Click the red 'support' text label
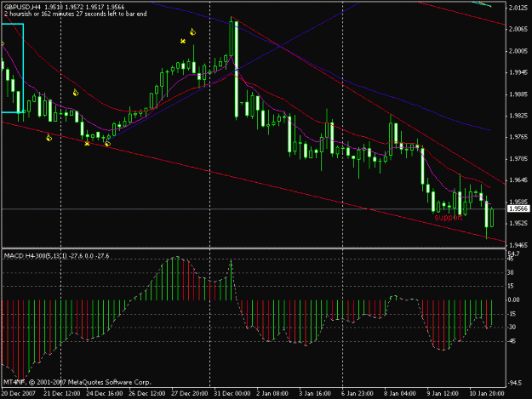 [x=449, y=217]
